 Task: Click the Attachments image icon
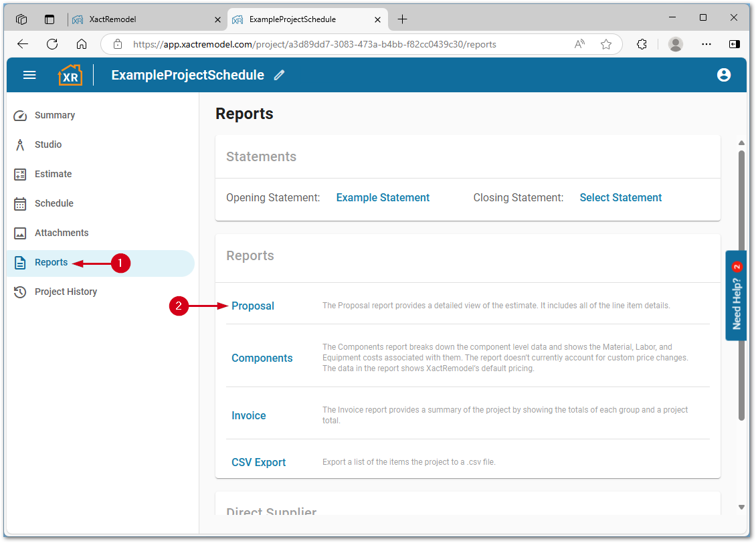(x=20, y=233)
